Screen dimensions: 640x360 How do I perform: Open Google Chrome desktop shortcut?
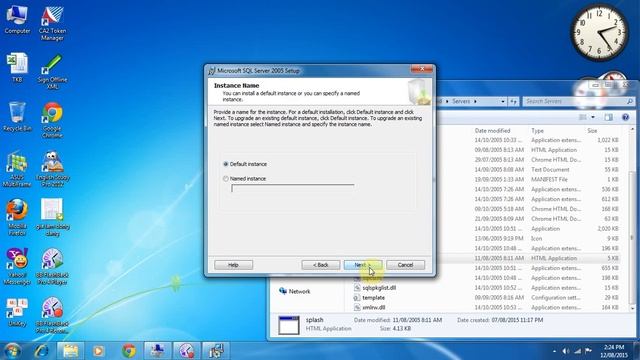(x=52, y=120)
